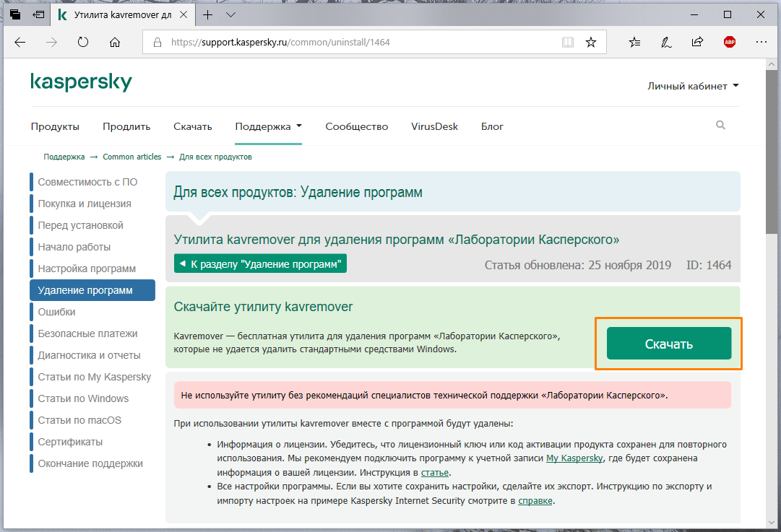
Task: Open the favorites hub panel
Action: click(x=634, y=42)
